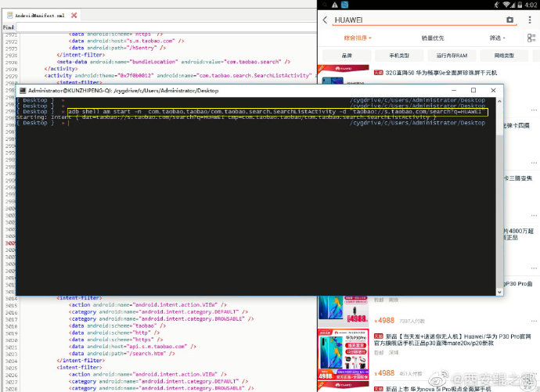This screenshot has width=540, height=392.
Task: Select the 品牌 filter chip
Action: coord(347,56)
